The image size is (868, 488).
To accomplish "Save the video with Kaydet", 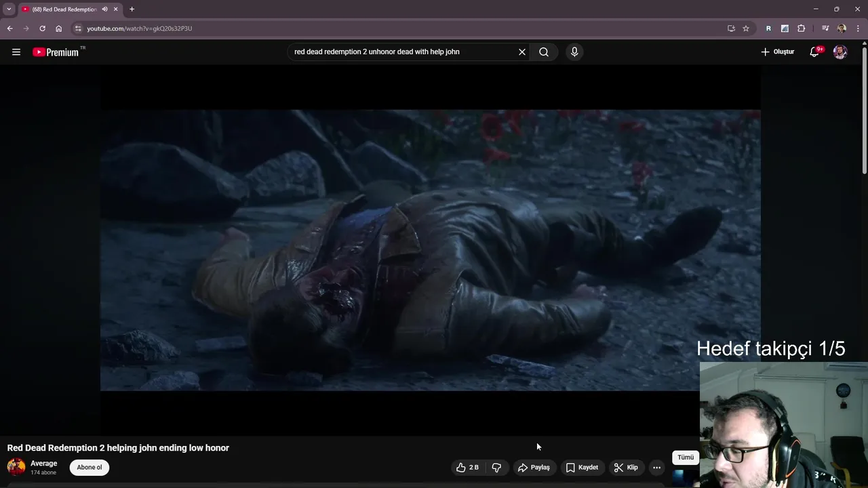I will [x=582, y=467].
